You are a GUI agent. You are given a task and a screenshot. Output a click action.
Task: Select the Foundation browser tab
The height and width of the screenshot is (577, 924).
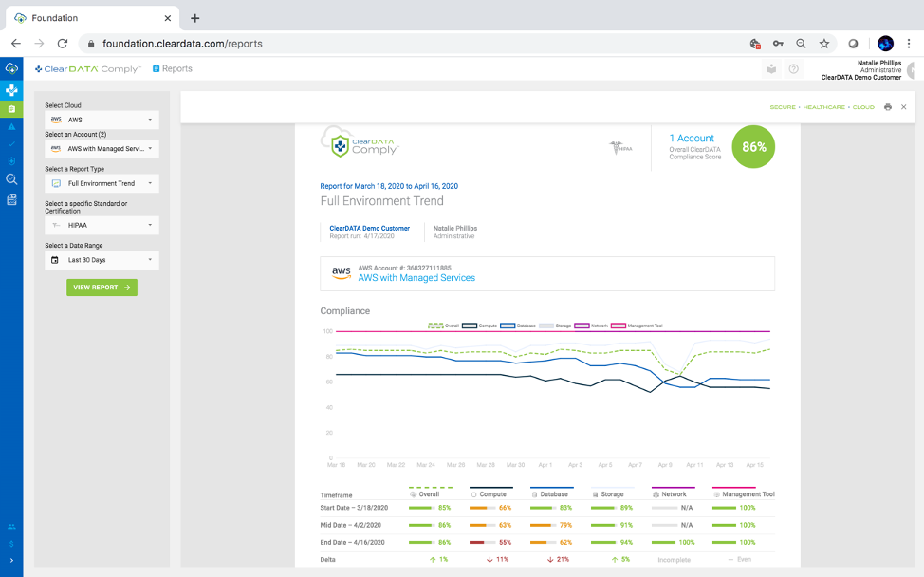pyautogui.click(x=93, y=18)
